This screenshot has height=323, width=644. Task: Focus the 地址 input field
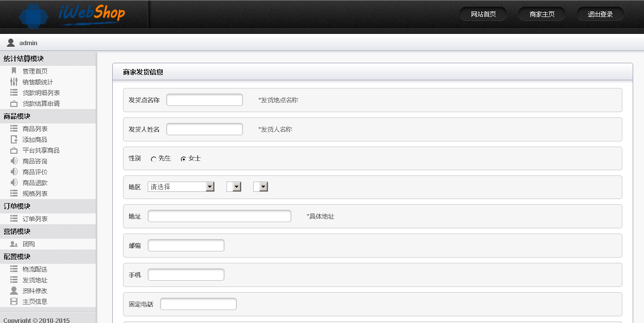[x=219, y=216]
